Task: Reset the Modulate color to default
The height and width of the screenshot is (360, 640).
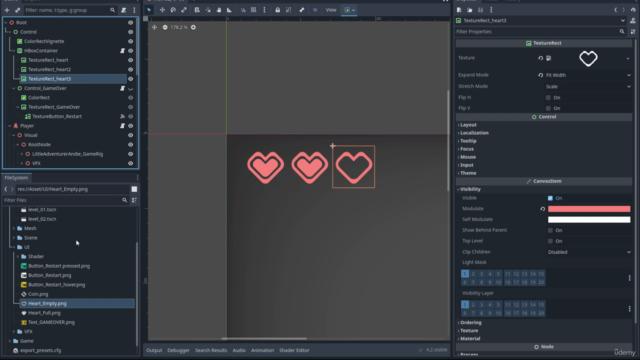Action: click(x=542, y=209)
